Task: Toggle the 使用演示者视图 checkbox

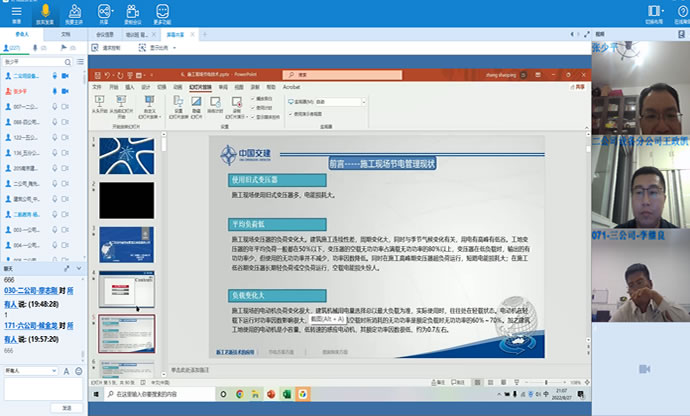Action: click(291, 113)
